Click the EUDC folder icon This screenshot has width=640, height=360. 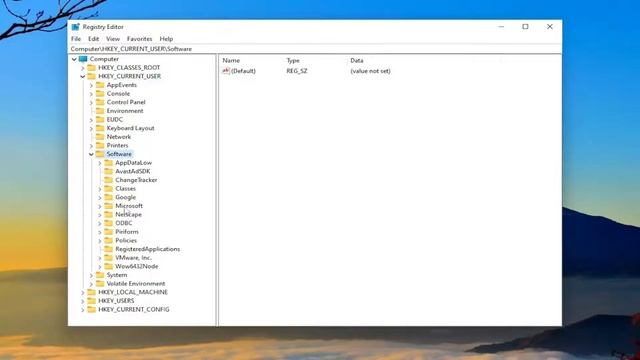pyautogui.click(x=100, y=119)
